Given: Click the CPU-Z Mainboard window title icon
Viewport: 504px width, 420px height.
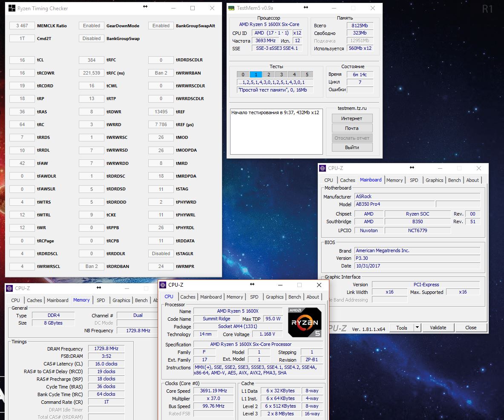Looking at the screenshot, I should 323,168.
